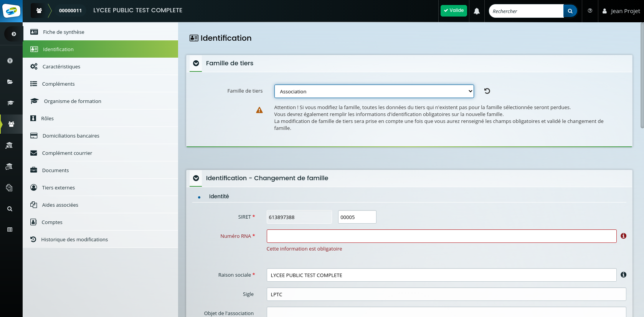Screen dimensions: 644x317
Task: Open the documents copy icon in sidebar
Action: pos(10,188)
